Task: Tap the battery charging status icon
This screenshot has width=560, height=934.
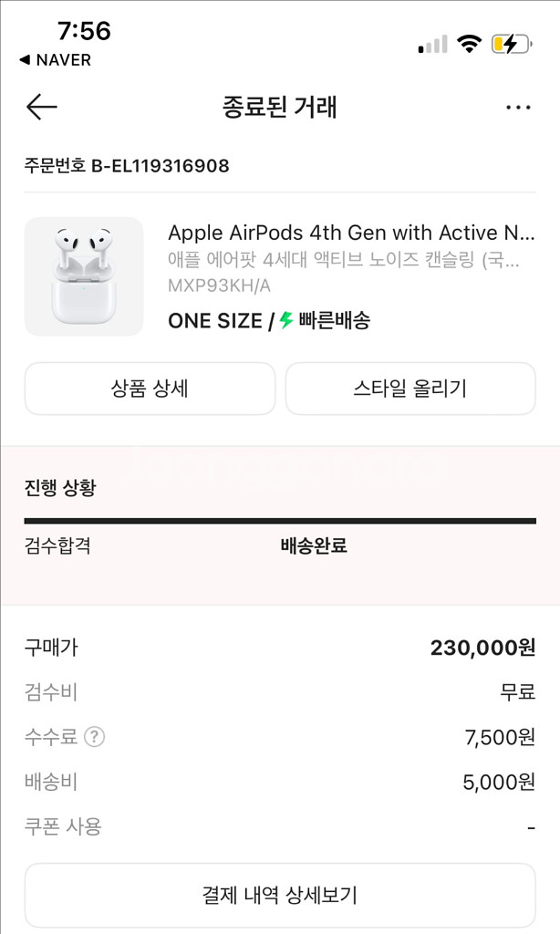Action: point(510,44)
